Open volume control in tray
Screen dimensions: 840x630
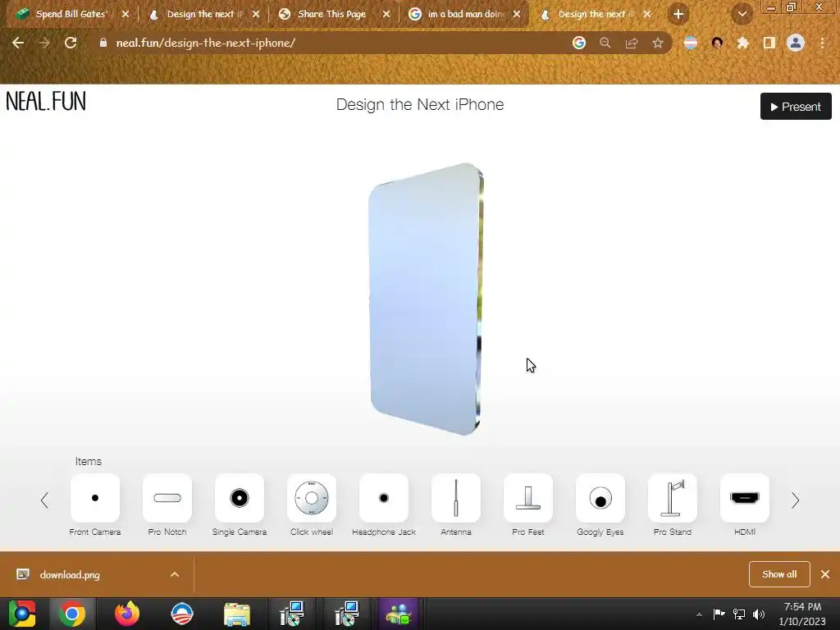coord(759,614)
